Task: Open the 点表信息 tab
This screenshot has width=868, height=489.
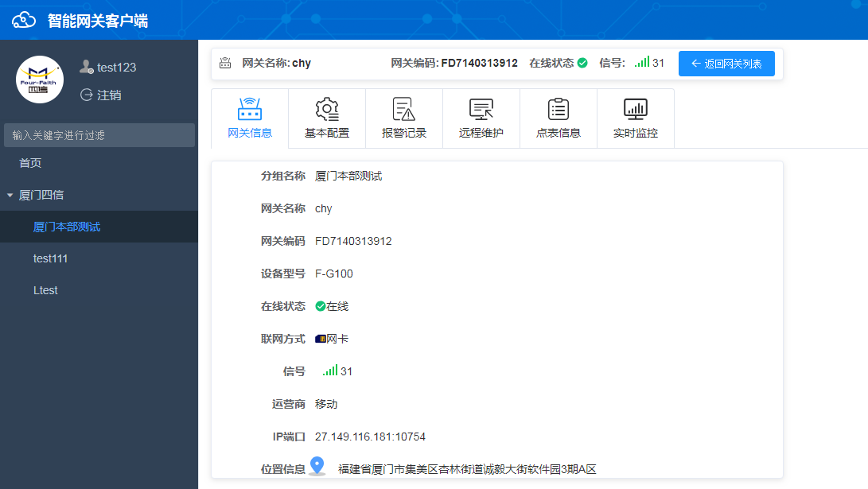Action: (x=558, y=118)
